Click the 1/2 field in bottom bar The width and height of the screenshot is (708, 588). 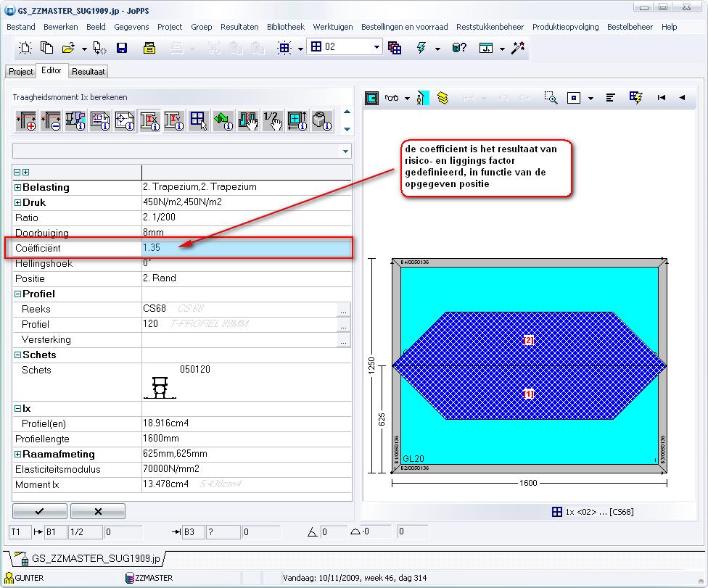84,532
